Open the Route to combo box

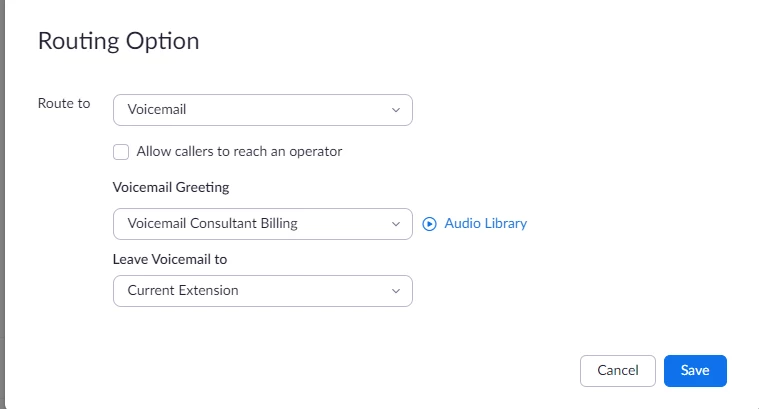[x=263, y=110]
